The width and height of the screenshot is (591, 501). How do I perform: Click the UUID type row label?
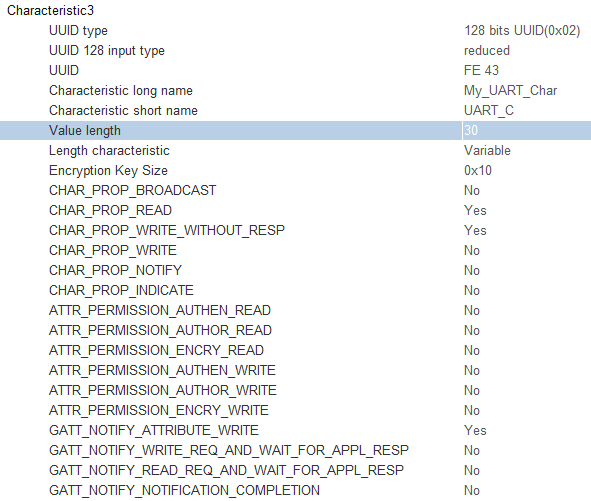pos(78,31)
